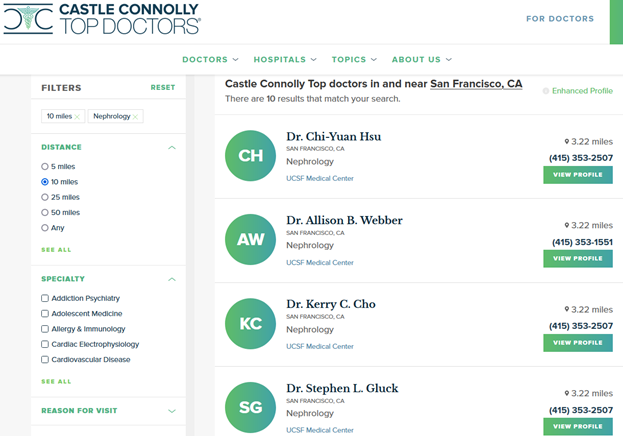Check the Adolescent Medicine specialty
Screen dimensions: 623x437
(45, 314)
